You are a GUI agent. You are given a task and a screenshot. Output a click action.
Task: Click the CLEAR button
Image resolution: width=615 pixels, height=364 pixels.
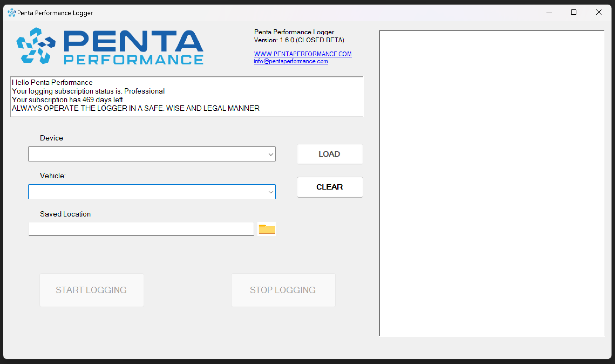(330, 187)
